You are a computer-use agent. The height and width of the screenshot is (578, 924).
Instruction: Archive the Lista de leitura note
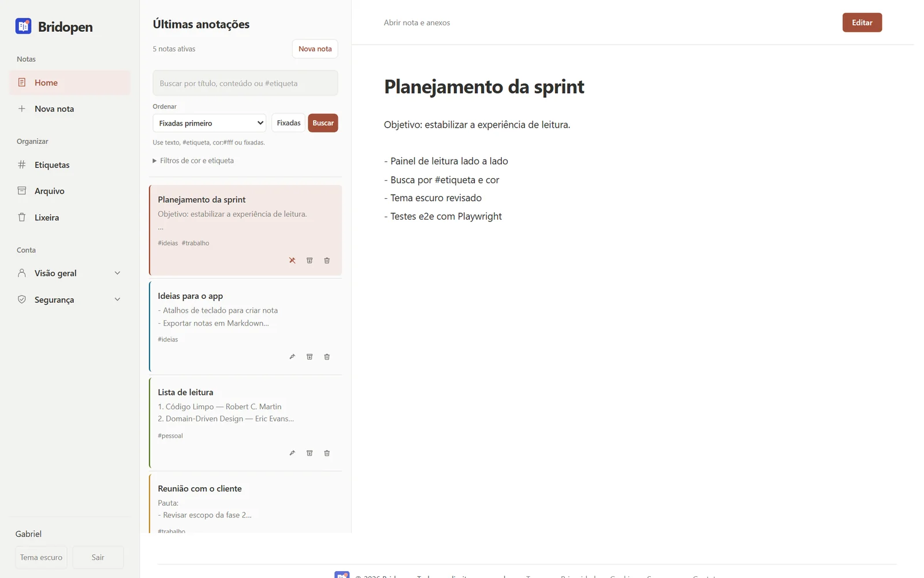point(310,453)
